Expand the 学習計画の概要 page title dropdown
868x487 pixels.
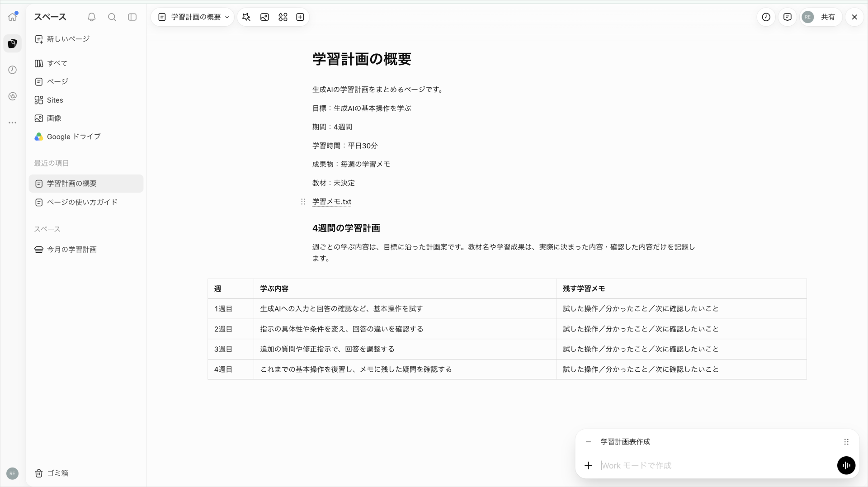pos(193,17)
